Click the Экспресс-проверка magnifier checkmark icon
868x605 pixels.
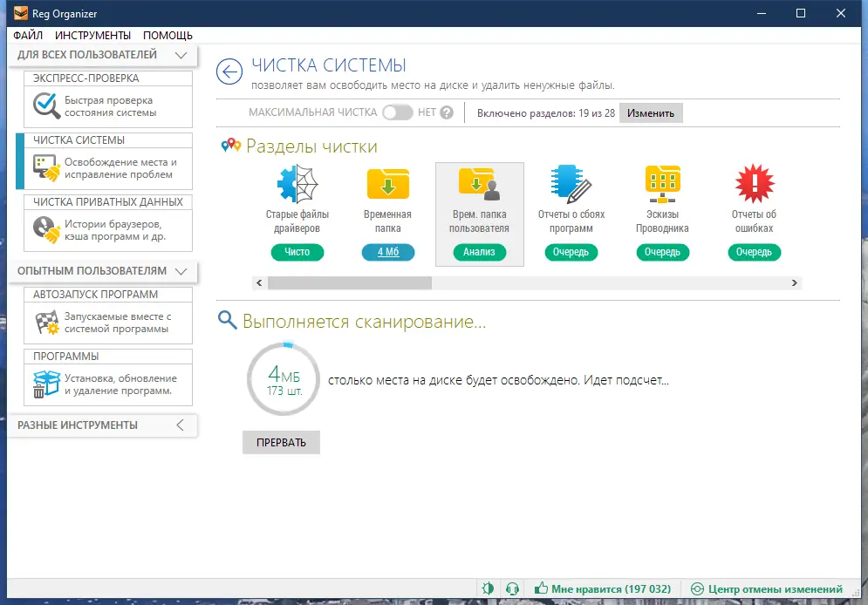pos(46,105)
